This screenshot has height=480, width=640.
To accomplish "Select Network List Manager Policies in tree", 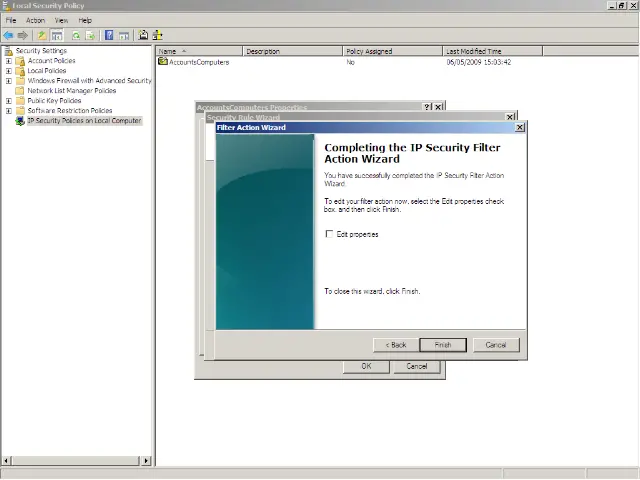I will click(71, 91).
